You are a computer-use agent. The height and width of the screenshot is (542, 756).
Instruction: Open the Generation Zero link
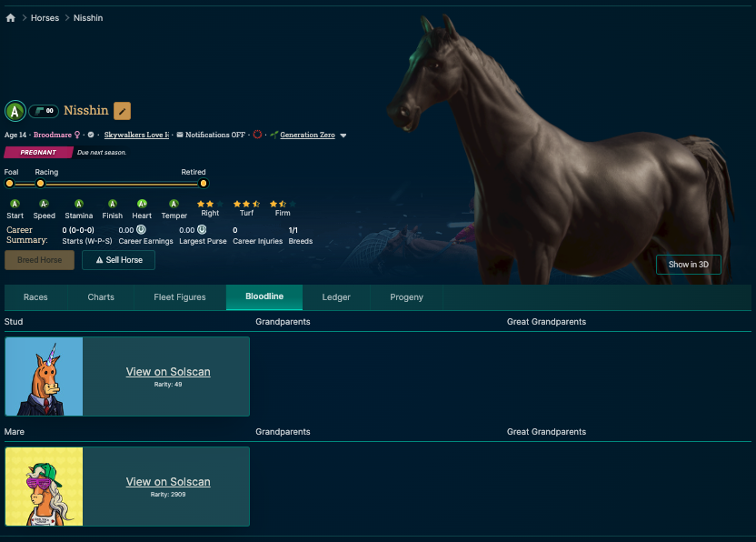click(308, 135)
